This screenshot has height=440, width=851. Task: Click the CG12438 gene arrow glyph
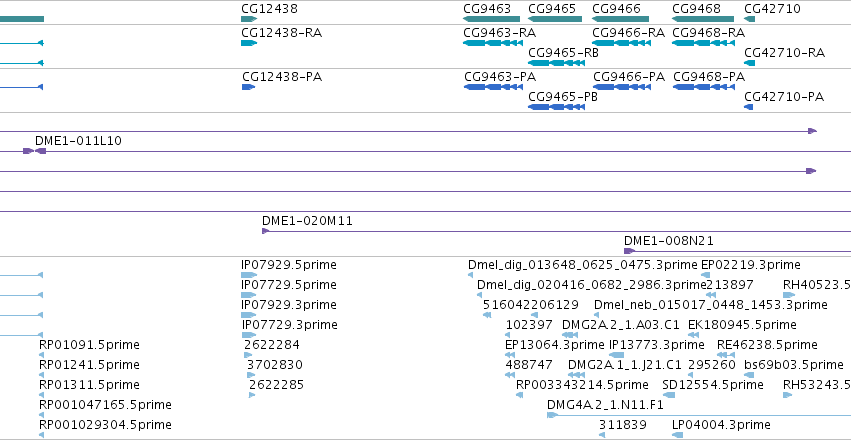(249, 19)
